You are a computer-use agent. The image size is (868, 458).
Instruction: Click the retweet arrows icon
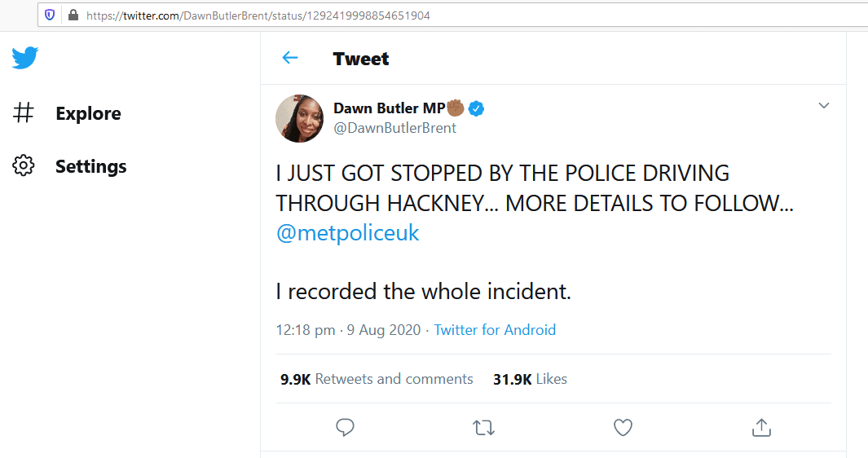pyautogui.click(x=484, y=426)
